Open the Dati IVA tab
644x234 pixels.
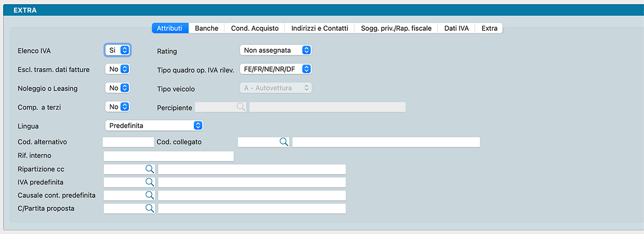pyautogui.click(x=456, y=28)
